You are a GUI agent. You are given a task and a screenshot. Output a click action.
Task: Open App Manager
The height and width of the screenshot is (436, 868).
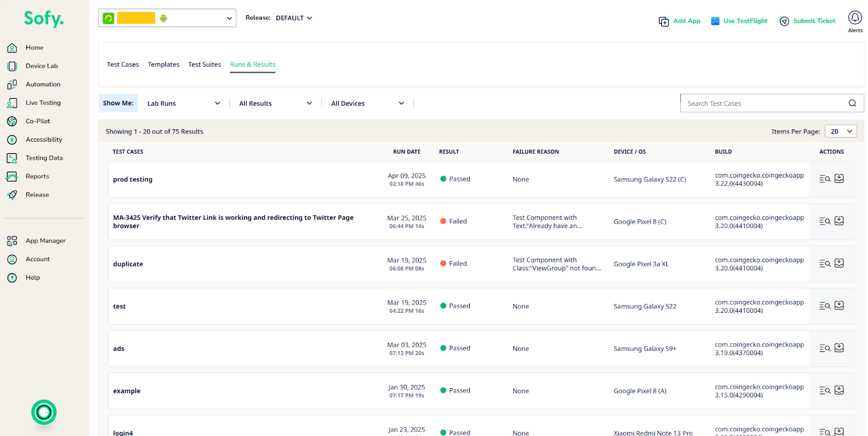pyautogui.click(x=46, y=241)
